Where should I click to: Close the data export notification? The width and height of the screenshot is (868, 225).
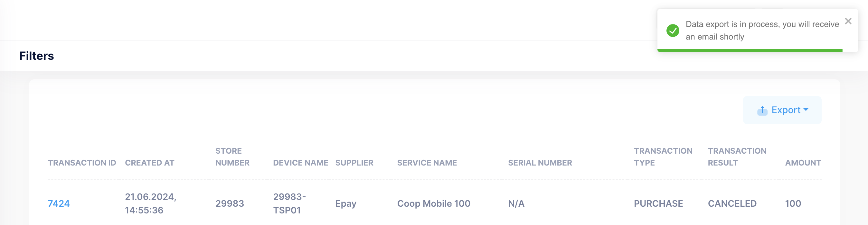point(848,21)
